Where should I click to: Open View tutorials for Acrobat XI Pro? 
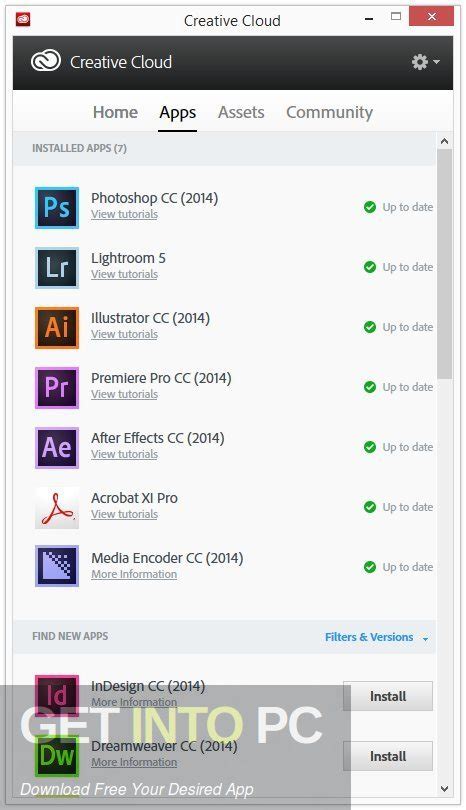[125, 514]
